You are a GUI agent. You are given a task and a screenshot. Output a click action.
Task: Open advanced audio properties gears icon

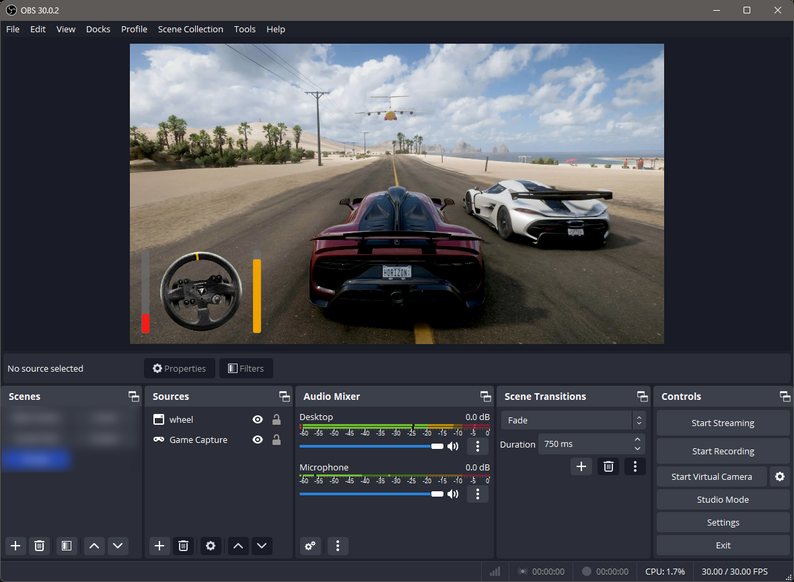pyautogui.click(x=310, y=546)
